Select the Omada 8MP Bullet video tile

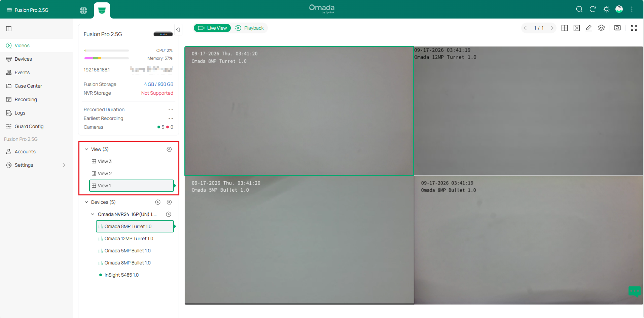(529, 240)
